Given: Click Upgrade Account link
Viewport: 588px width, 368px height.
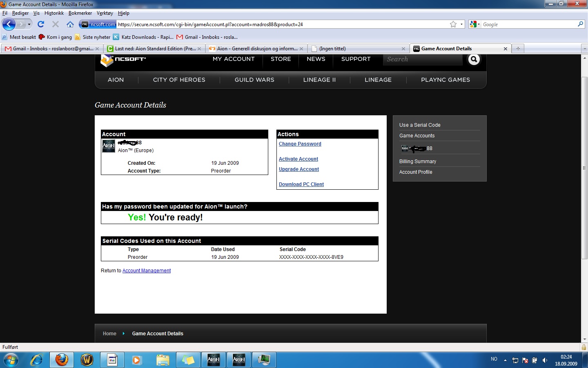Looking at the screenshot, I should coord(299,169).
